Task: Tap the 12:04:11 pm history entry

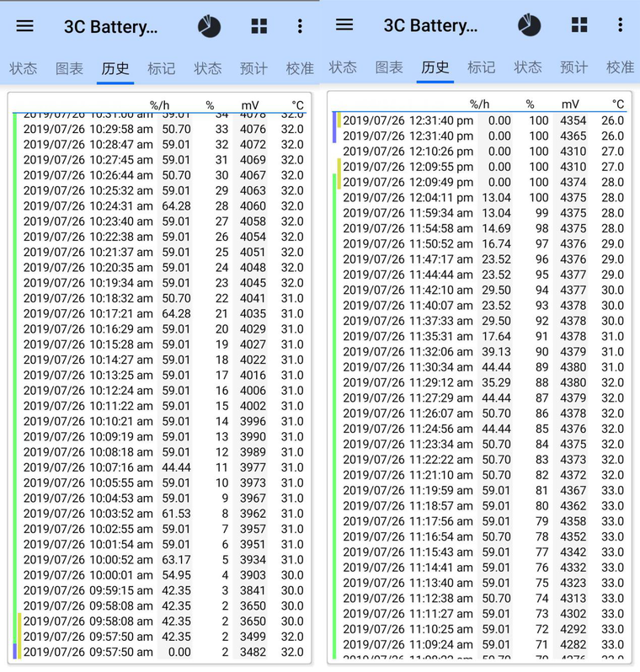Action: coord(480,198)
